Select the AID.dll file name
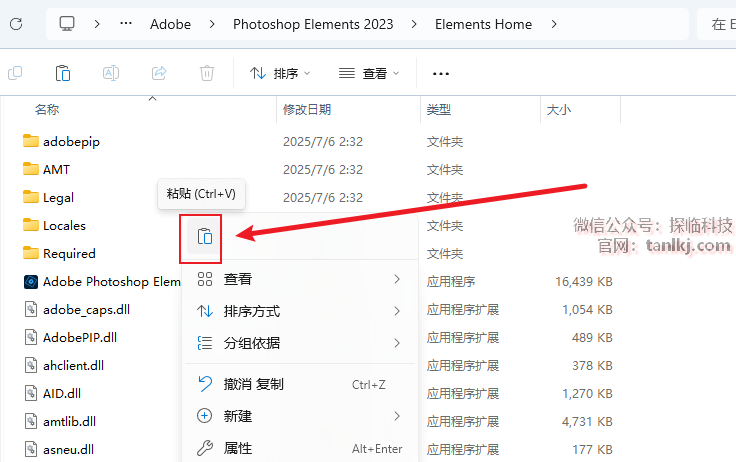Screen dimensions: 736x462 click(x=62, y=393)
